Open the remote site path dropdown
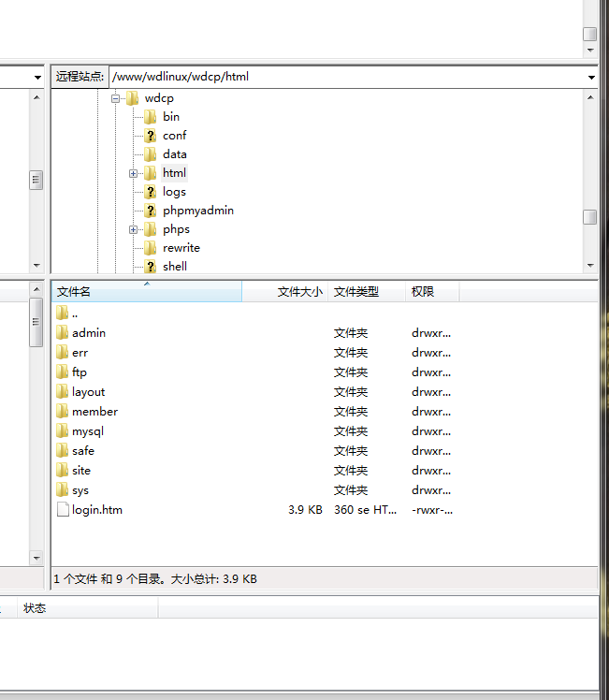609x700 pixels. pyautogui.click(x=591, y=78)
